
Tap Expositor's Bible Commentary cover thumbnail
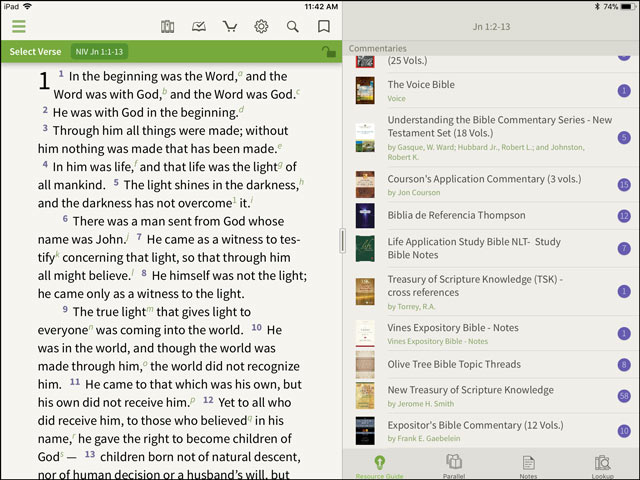coord(365,431)
